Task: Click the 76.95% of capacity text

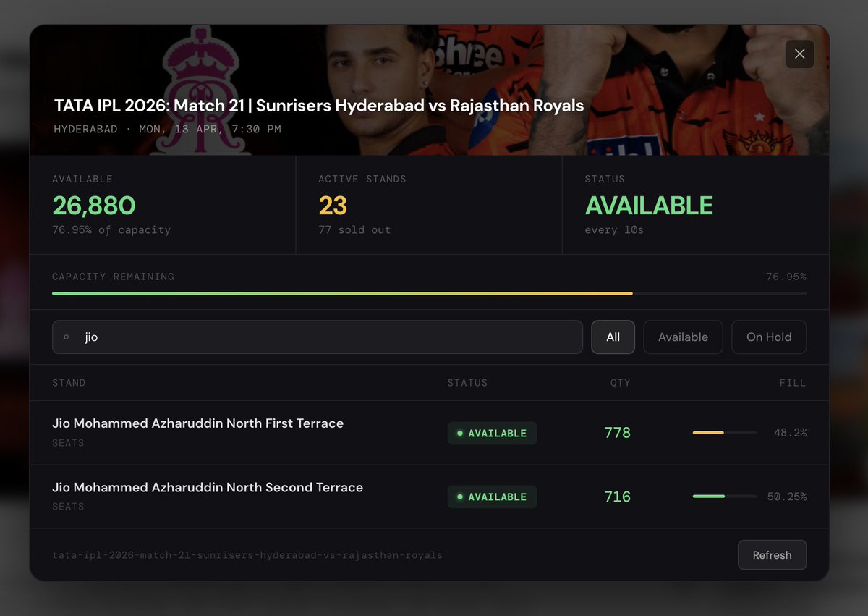Action: (111, 230)
